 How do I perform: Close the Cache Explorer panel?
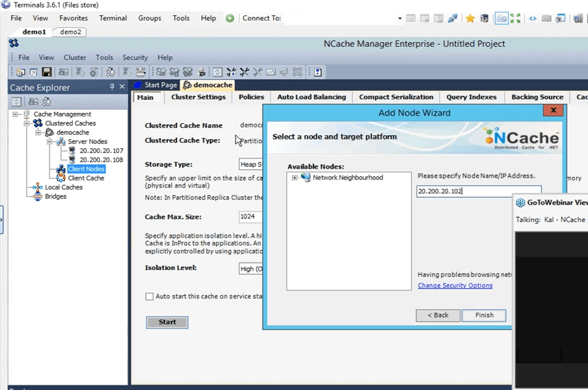122,87
